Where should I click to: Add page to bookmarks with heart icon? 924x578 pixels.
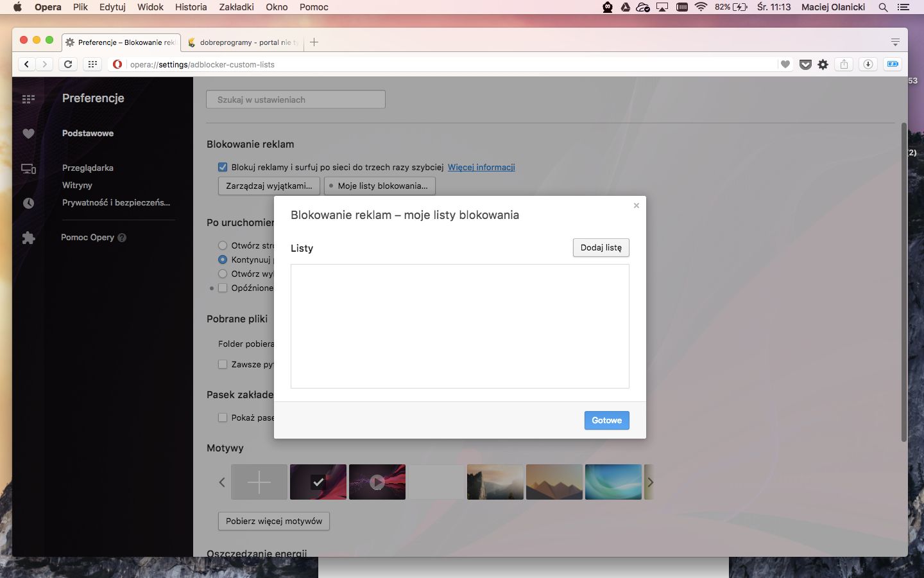pyautogui.click(x=785, y=64)
